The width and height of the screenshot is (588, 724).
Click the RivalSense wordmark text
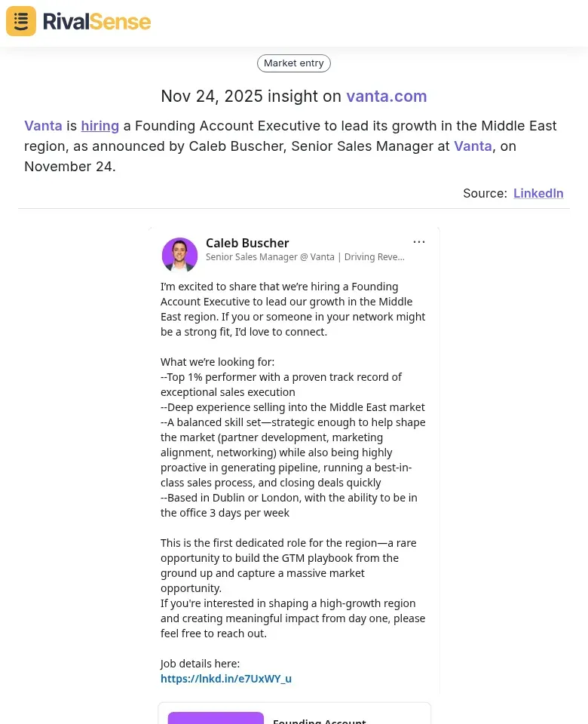point(96,21)
